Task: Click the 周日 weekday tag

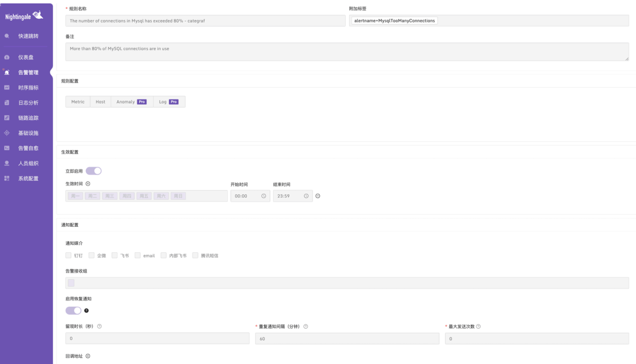Action: 178,196
